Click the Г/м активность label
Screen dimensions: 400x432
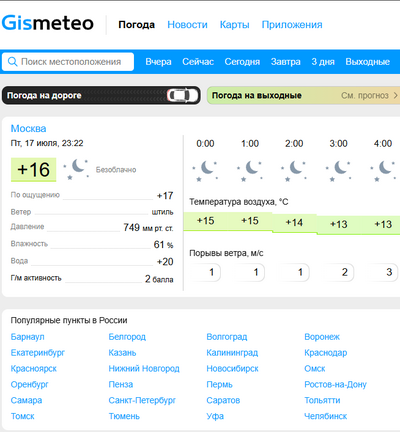[x=36, y=278]
